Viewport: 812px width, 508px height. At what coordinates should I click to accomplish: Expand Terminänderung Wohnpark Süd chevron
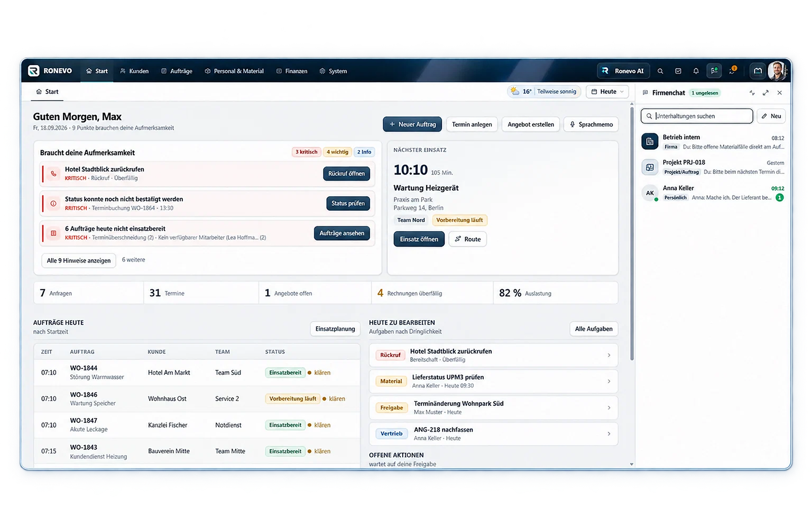tap(609, 407)
